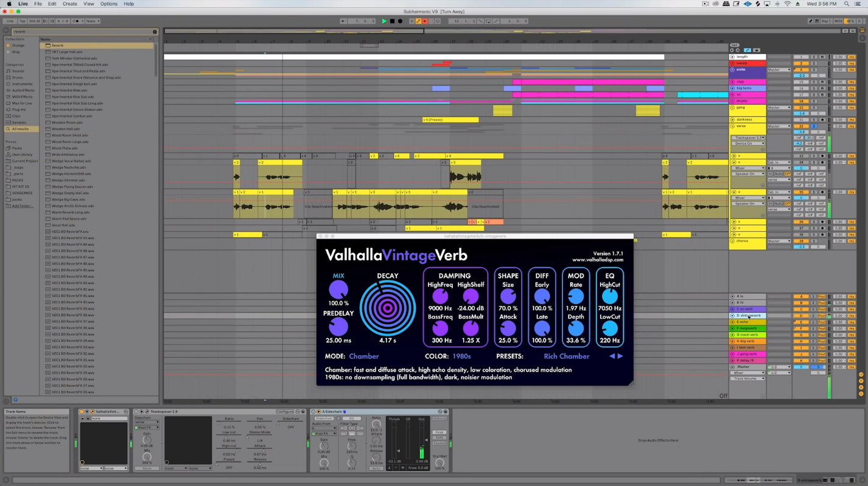Image resolution: width=868 pixels, height=486 pixels.
Task: Fold the verse group track
Action: tap(732, 126)
